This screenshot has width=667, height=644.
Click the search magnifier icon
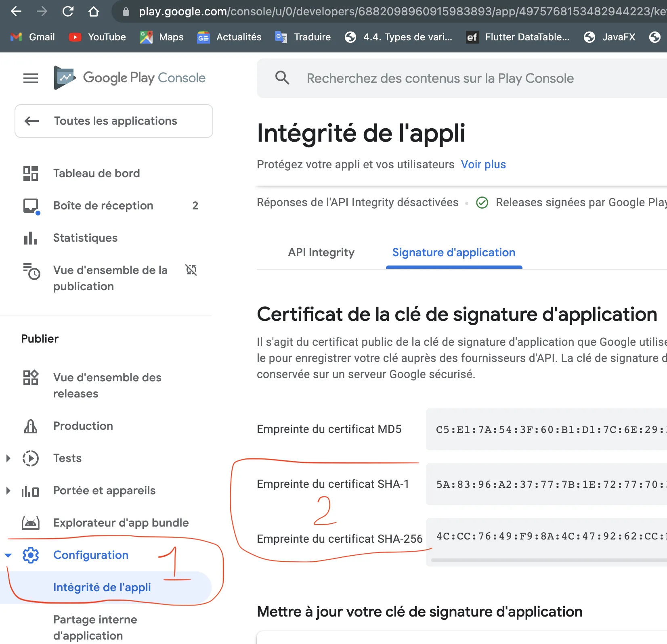pyautogui.click(x=282, y=77)
